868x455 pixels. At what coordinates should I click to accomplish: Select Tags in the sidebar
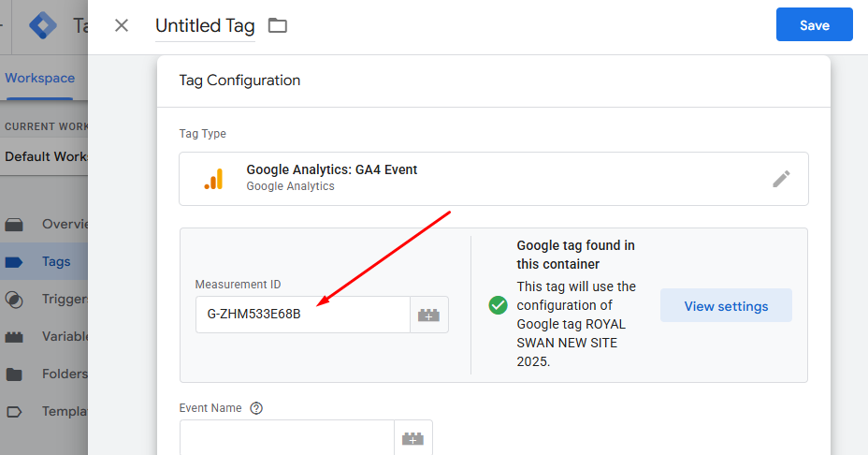click(44, 261)
